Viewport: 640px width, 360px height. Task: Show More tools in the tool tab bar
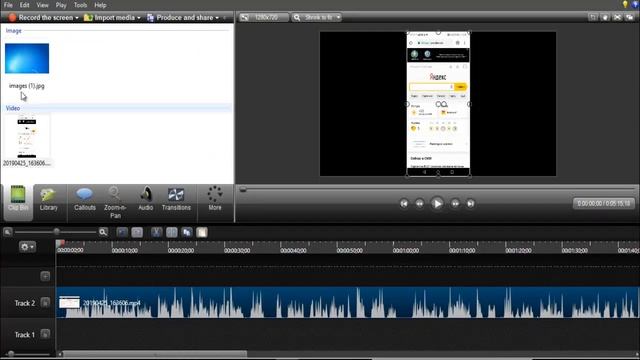tap(215, 198)
